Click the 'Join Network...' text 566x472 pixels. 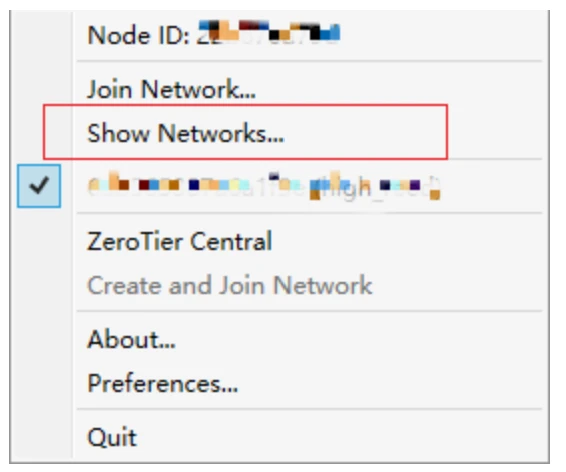tap(172, 89)
